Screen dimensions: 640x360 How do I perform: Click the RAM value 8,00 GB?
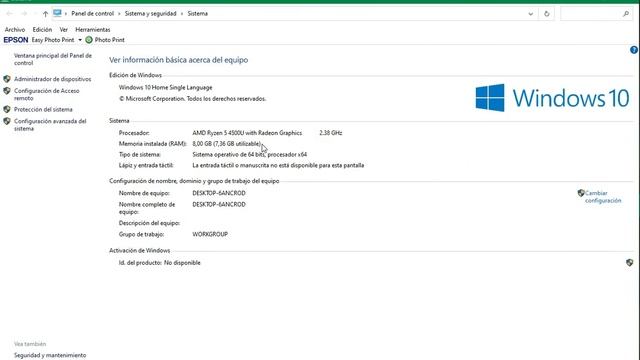[x=227, y=144]
